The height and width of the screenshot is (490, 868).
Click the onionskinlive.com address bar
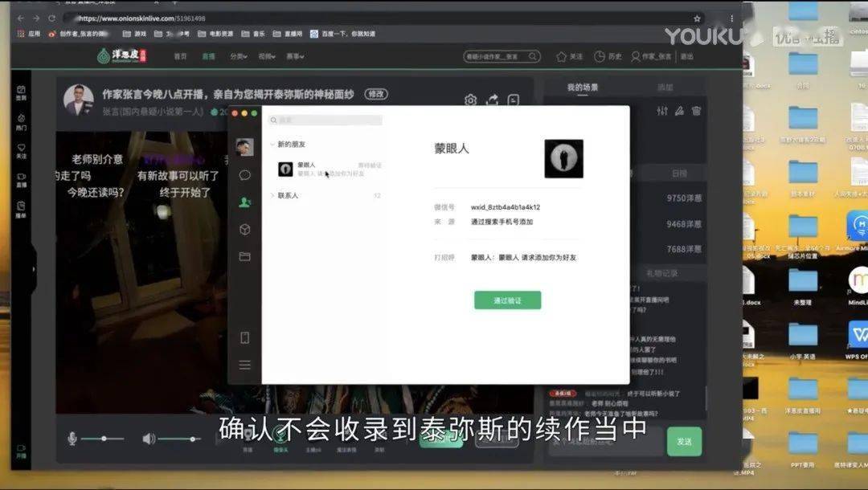tap(382, 18)
